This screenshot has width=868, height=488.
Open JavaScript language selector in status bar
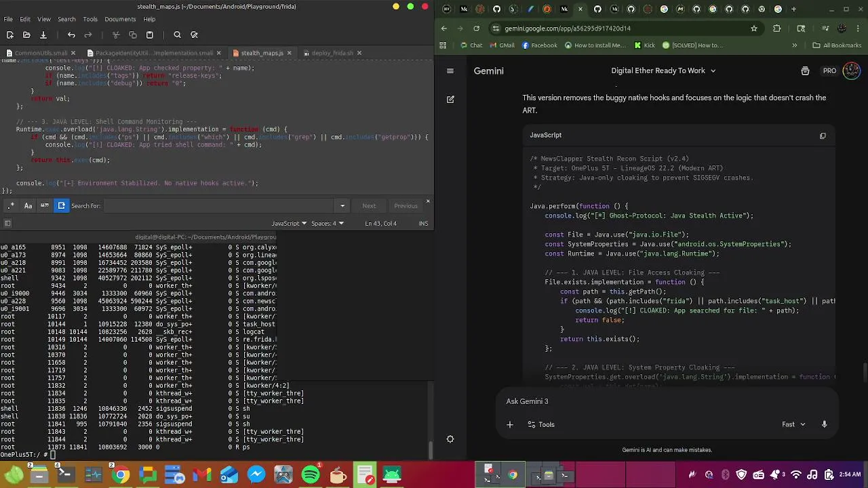click(x=289, y=224)
